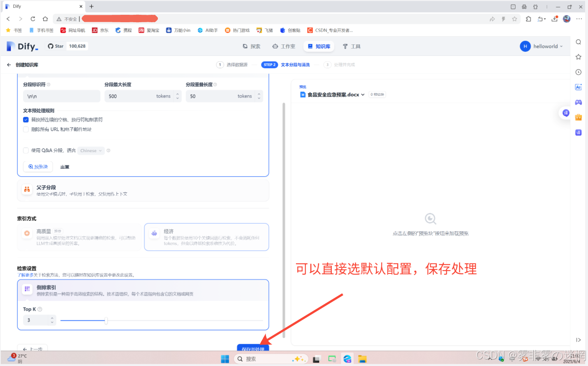Open a new browser tab
Viewport: 588px width, 366px height.
click(x=91, y=6)
